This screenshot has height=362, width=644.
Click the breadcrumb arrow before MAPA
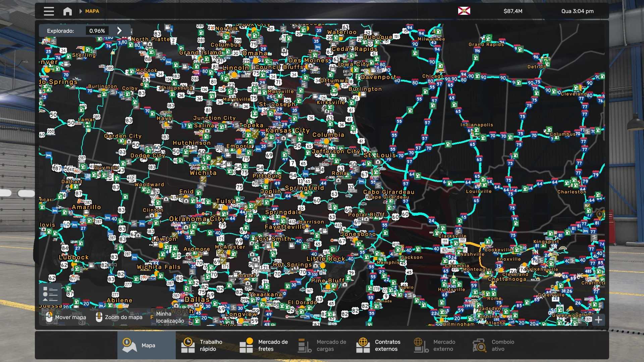80,11
